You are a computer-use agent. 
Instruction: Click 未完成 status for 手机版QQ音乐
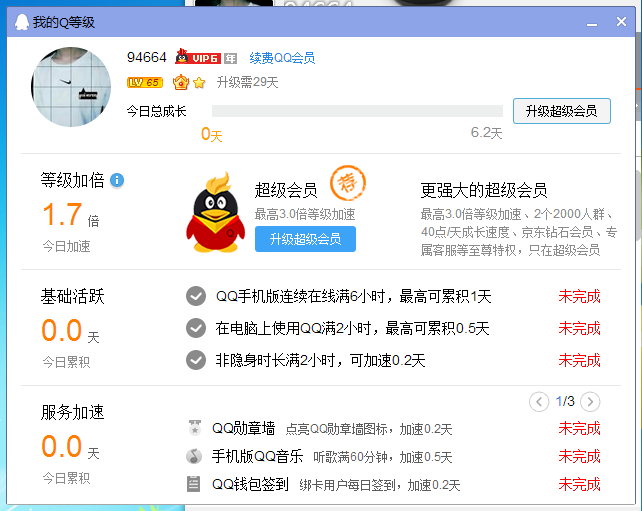coord(579,456)
